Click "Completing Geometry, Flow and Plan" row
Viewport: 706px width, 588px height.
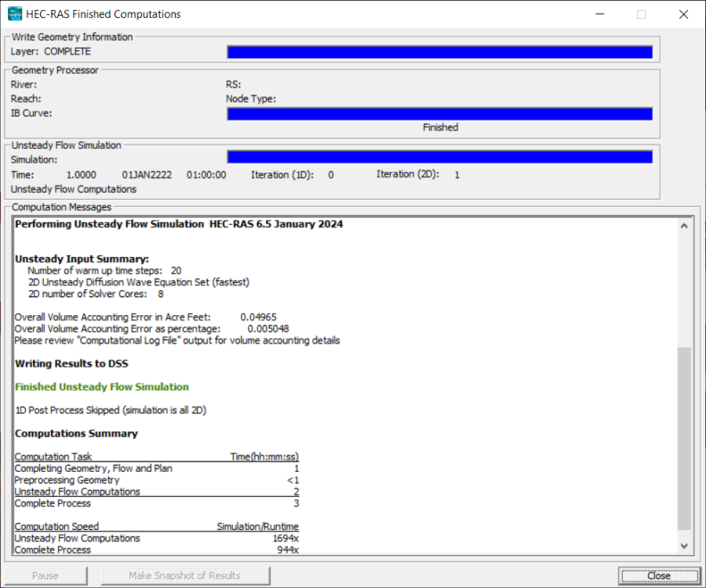156,468
